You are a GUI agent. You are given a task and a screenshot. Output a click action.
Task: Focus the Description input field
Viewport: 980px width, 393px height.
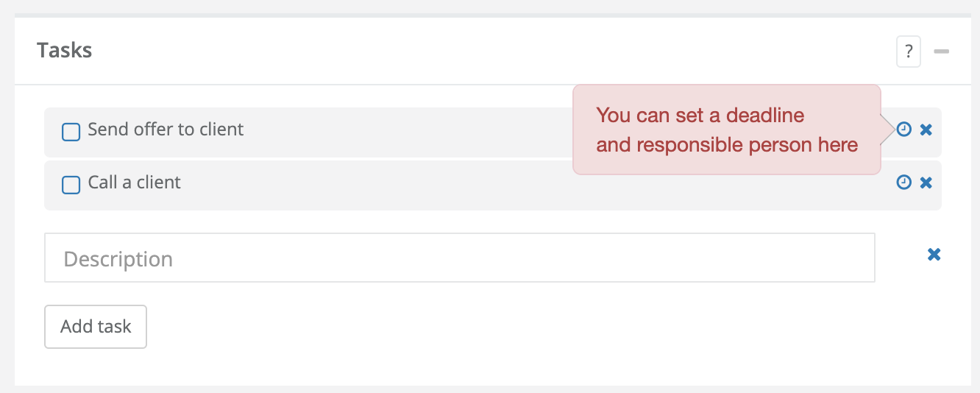[x=460, y=258]
